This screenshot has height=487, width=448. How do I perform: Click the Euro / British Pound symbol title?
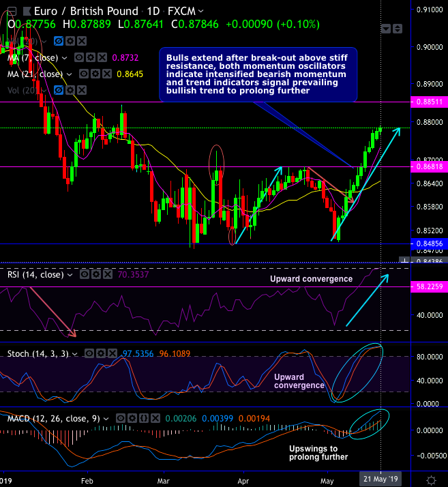86,12
